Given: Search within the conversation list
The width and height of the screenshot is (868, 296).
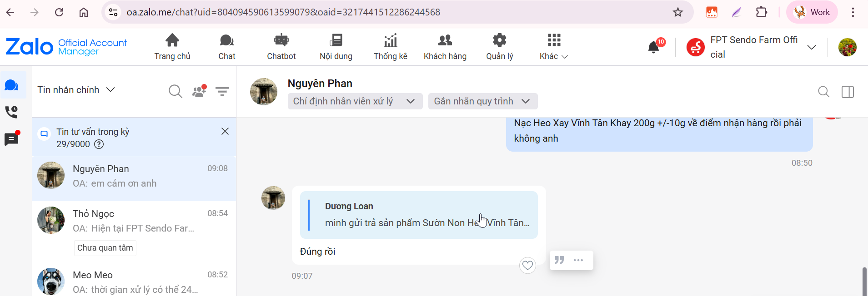Looking at the screenshot, I should pos(175,91).
